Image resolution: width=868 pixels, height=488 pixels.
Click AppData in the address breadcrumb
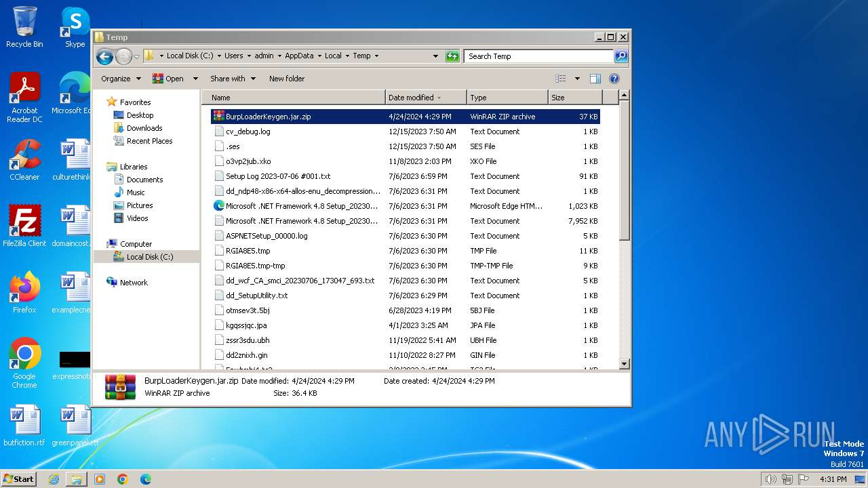tap(299, 56)
